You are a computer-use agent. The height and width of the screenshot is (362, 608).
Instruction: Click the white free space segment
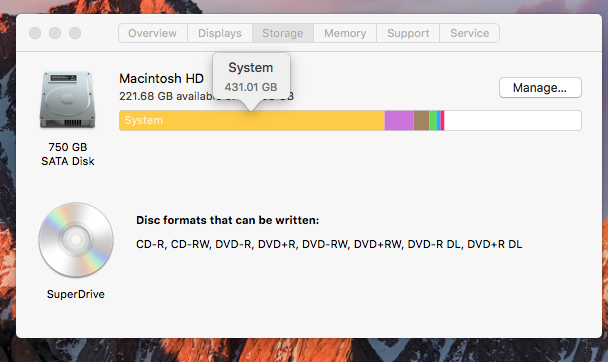point(513,121)
